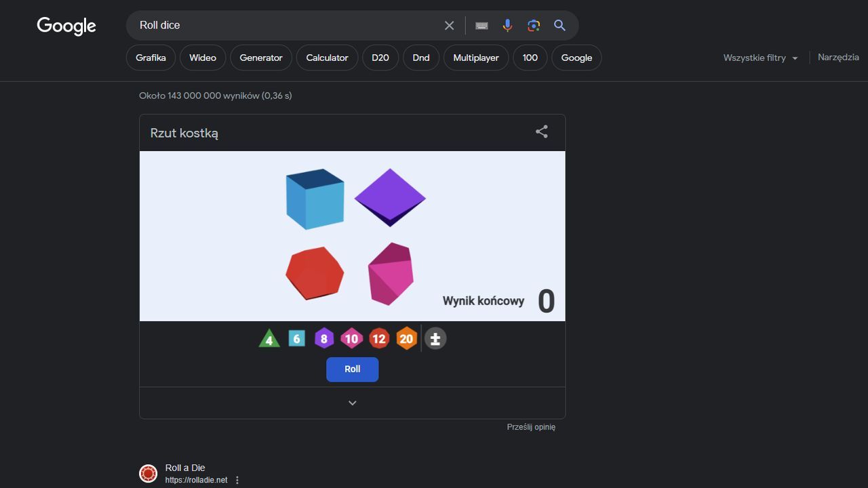
Task: Search by image with Google Lens
Action: click(x=534, y=25)
